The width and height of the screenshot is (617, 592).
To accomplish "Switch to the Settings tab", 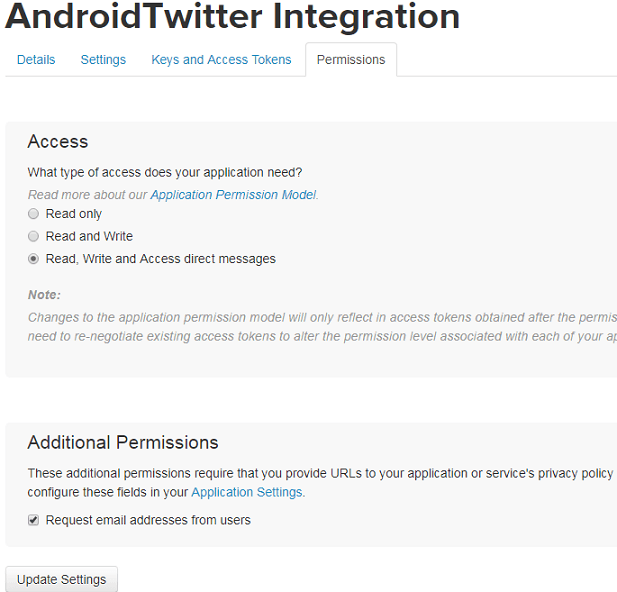I will pyautogui.click(x=103, y=60).
